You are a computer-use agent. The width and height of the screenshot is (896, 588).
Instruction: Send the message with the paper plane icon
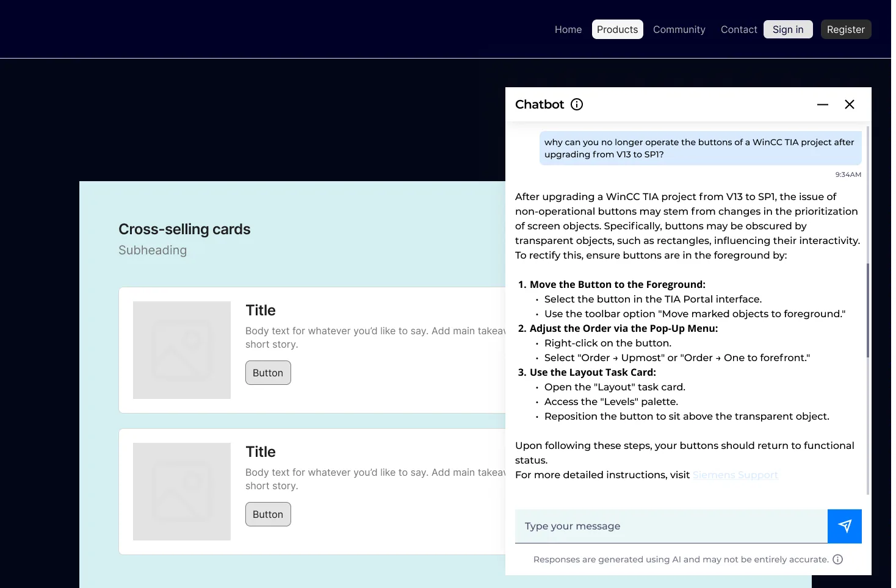point(845,526)
